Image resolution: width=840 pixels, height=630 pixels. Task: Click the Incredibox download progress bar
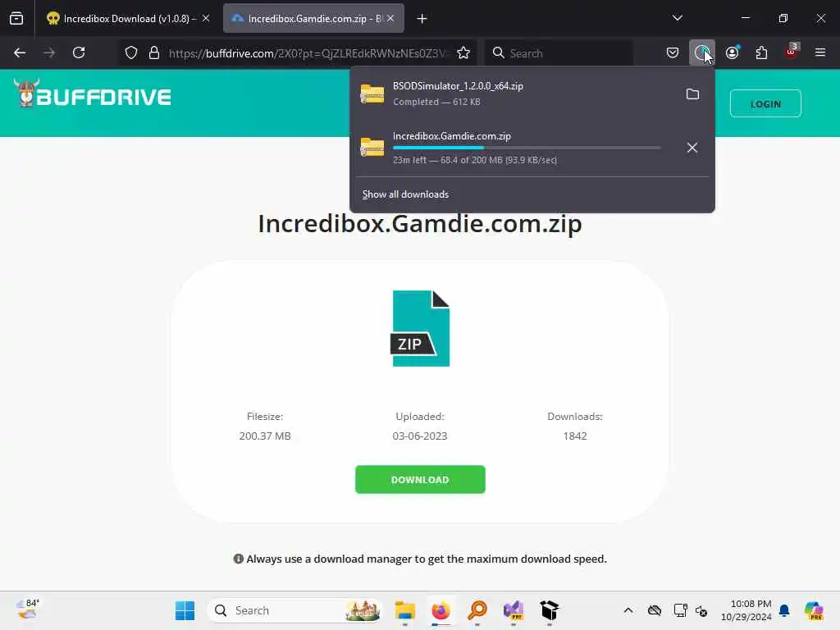[527, 148]
